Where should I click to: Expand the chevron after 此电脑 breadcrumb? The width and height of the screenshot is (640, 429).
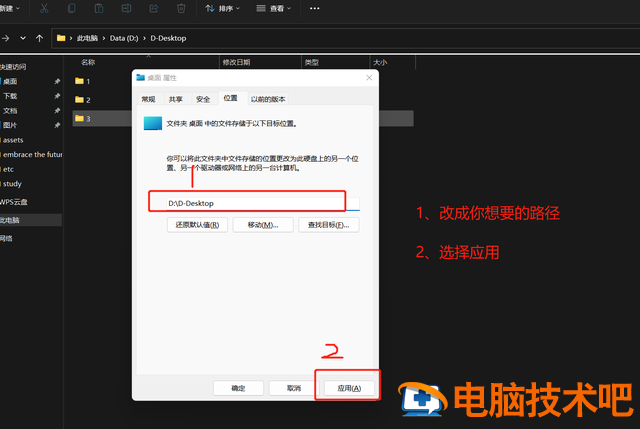tap(104, 38)
